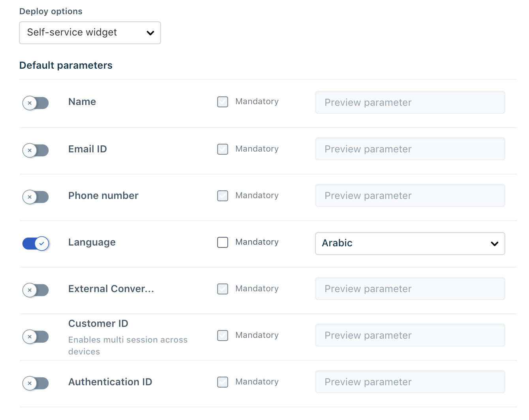Disable the Language parameter toggle
This screenshot has width=529, height=420.
click(36, 244)
